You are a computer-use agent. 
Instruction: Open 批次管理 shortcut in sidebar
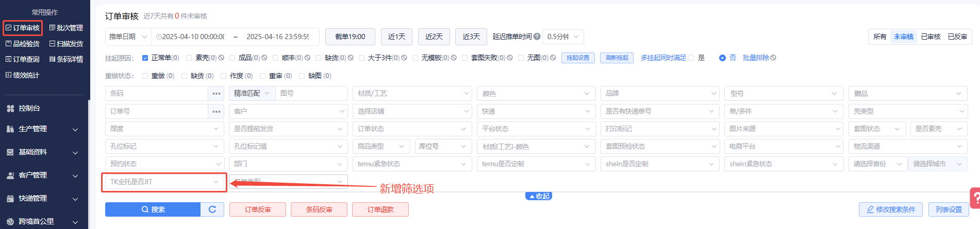pos(66,28)
